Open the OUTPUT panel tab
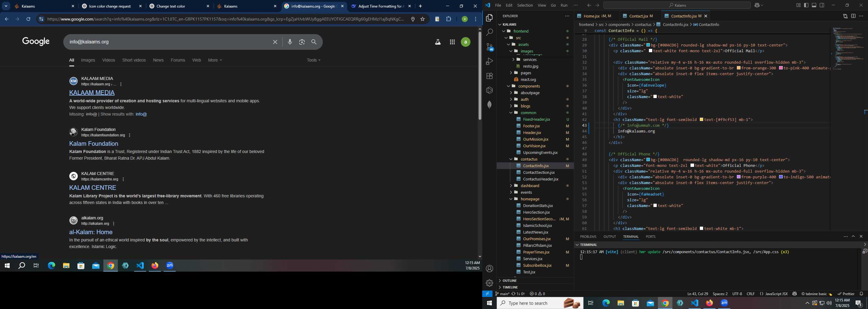 pos(609,237)
